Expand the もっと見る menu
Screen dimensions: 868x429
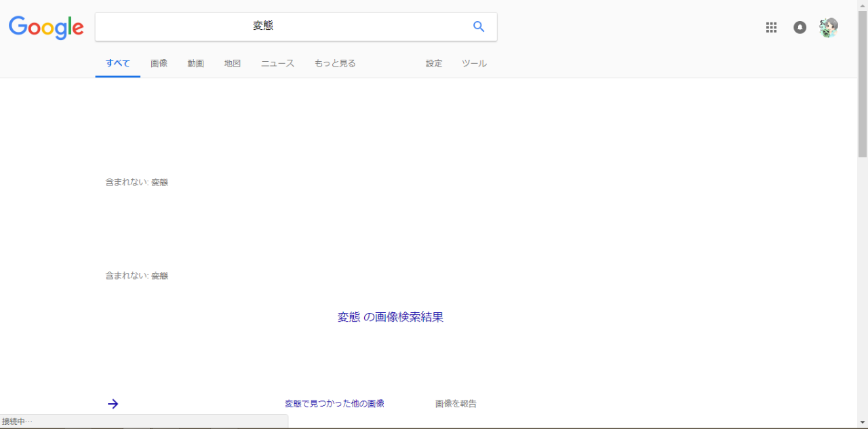pyautogui.click(x=335, y=63)
